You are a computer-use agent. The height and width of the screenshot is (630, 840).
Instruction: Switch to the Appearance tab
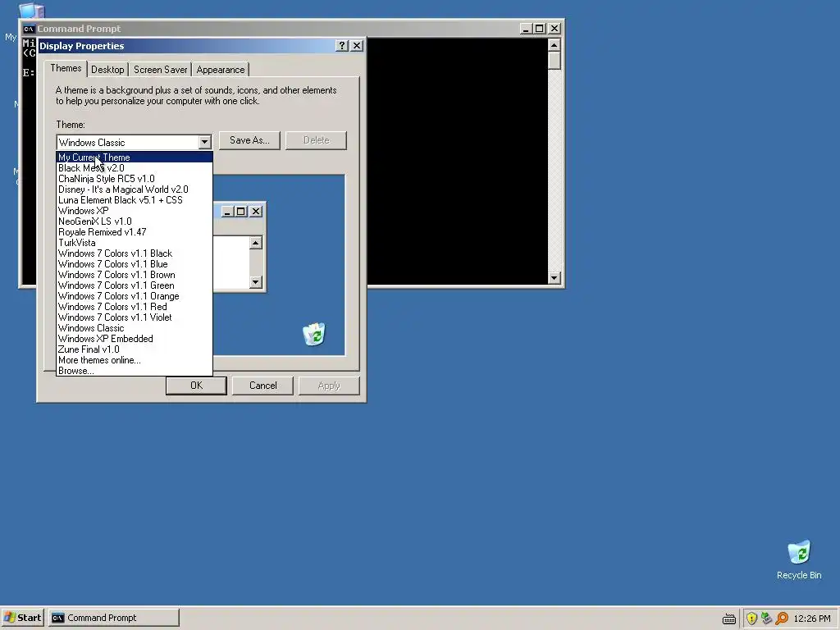click(x=220, y=70)
